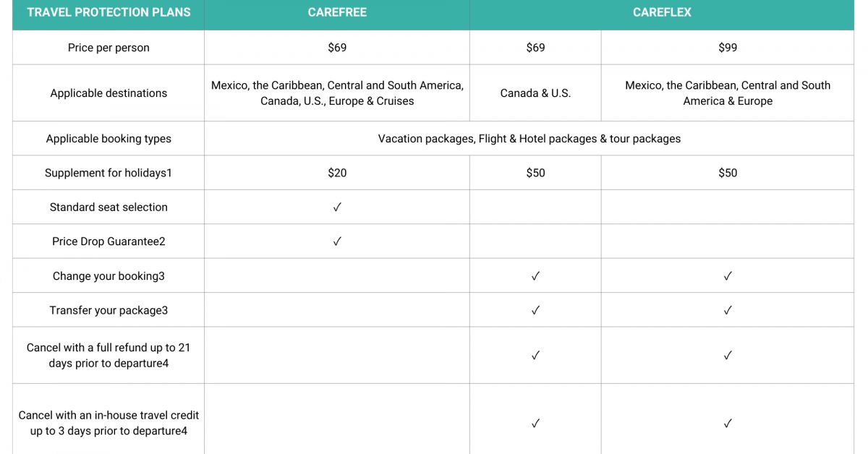Click $99 Careflex full refund checkmark
868x454 pixels.
click(x=728, y=356)
